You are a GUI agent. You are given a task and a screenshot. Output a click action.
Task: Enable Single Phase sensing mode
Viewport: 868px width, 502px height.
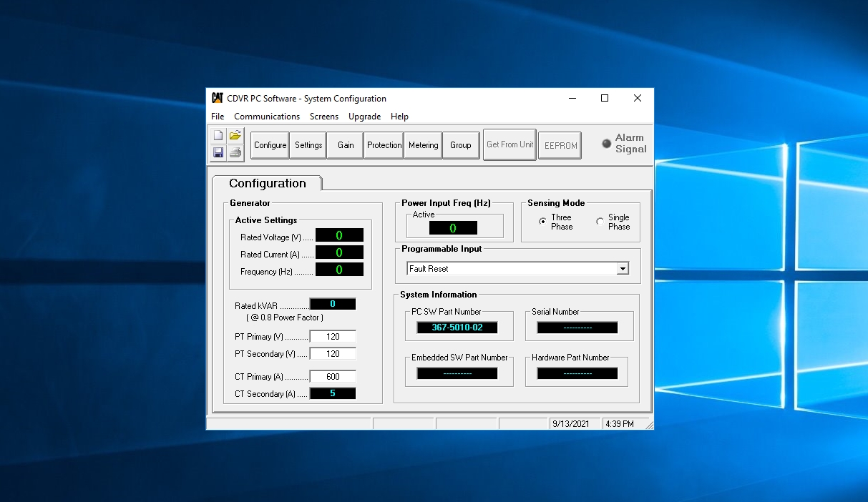(x=602, y=221)
